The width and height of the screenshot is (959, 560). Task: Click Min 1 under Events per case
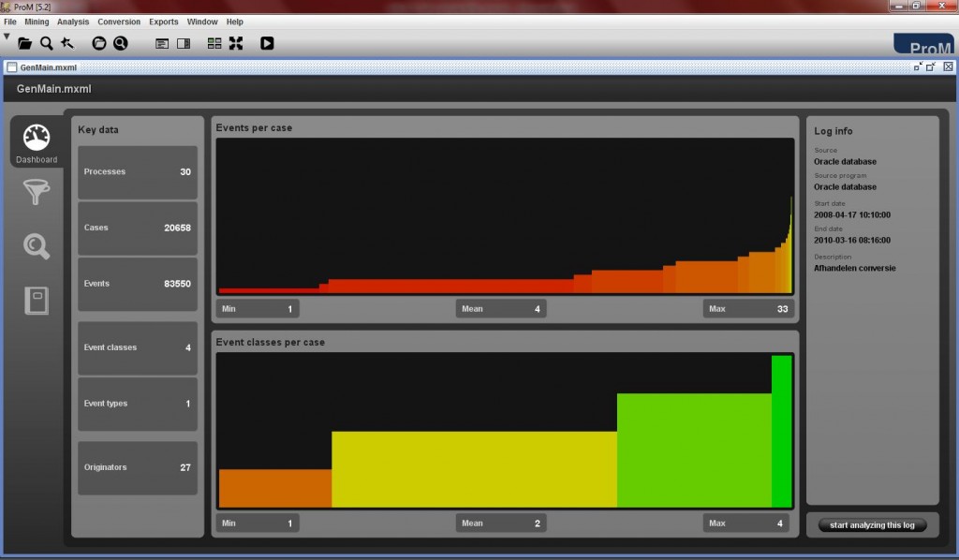point(258,309)
